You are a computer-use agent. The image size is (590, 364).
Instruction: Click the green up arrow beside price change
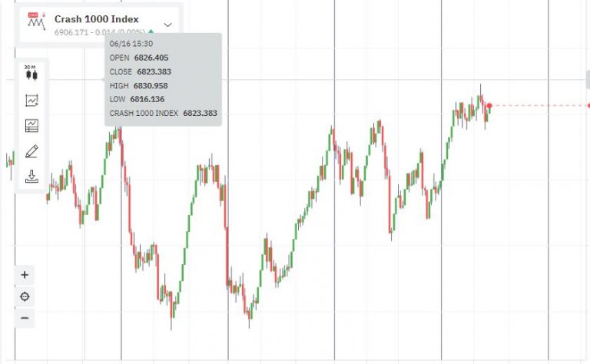[x=151, y=32]
